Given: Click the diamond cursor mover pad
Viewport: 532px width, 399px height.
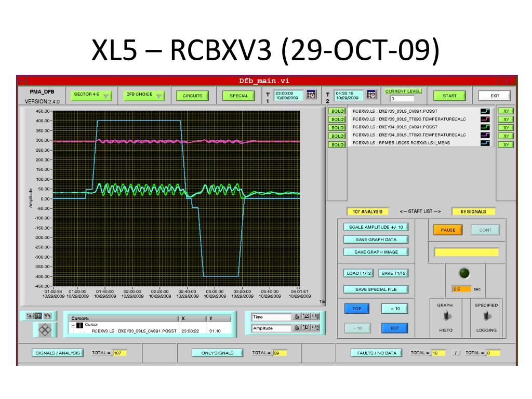Looking at the screenshot, I should (x=45, y=329).
